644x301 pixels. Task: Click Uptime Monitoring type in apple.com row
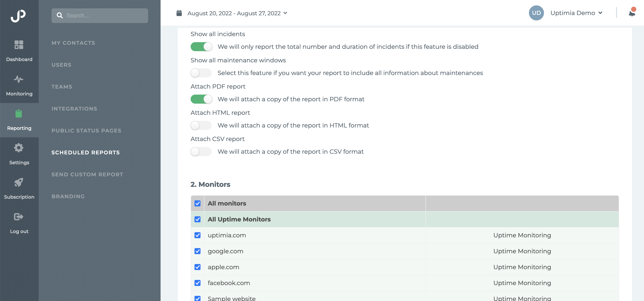coord(522,267)
